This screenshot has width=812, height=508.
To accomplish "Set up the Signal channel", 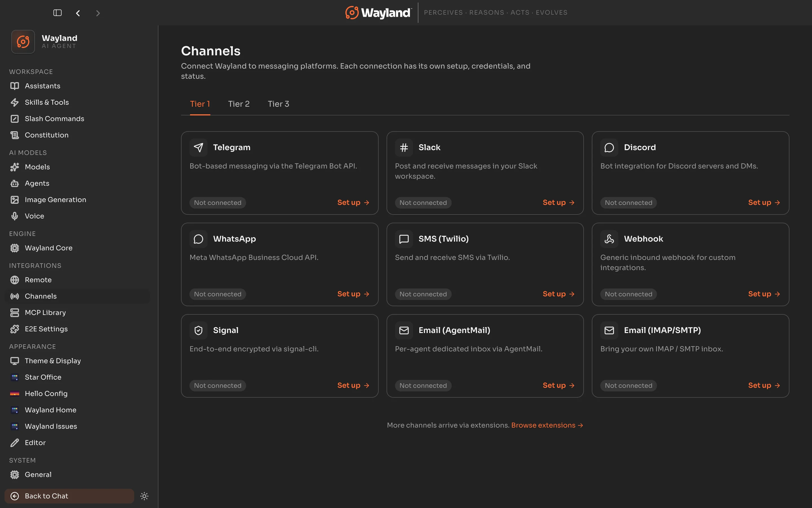I will click(x=353, y=385).
